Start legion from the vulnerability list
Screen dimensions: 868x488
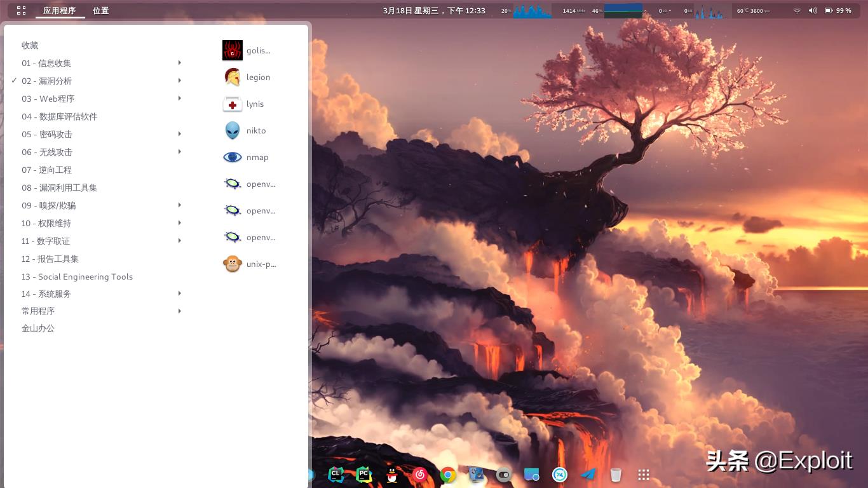[249, 77]
